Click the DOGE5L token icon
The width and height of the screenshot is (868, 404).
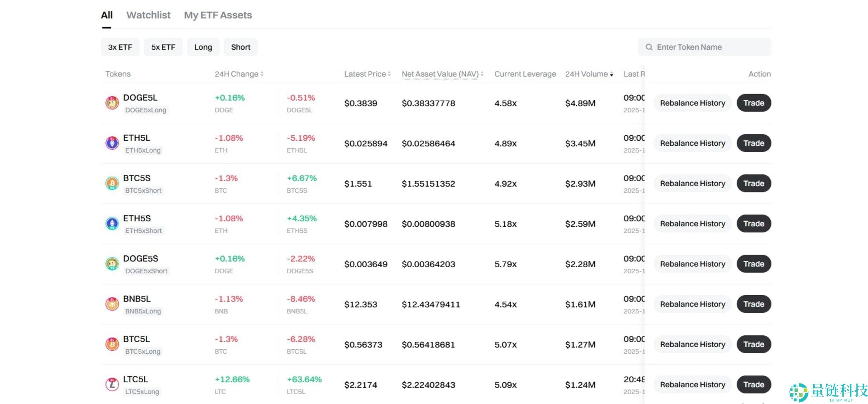tap(112, 103)
